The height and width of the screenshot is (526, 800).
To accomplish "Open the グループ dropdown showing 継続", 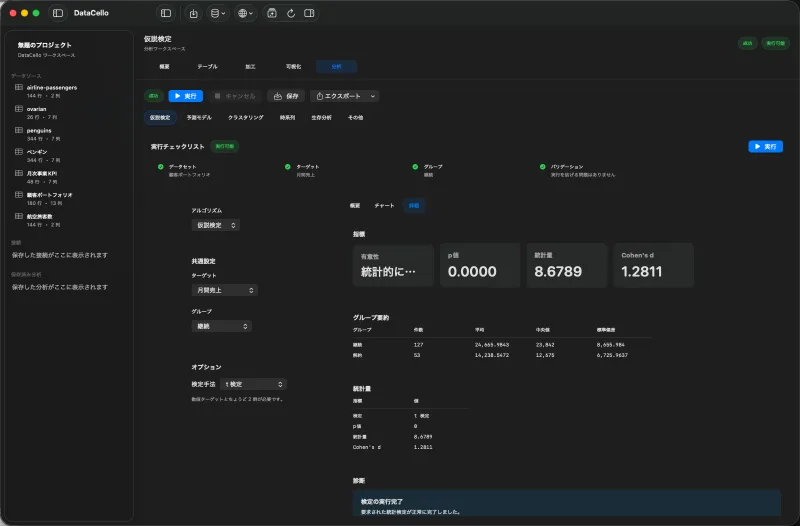I will pyautogui.click(x=221, y=326).
